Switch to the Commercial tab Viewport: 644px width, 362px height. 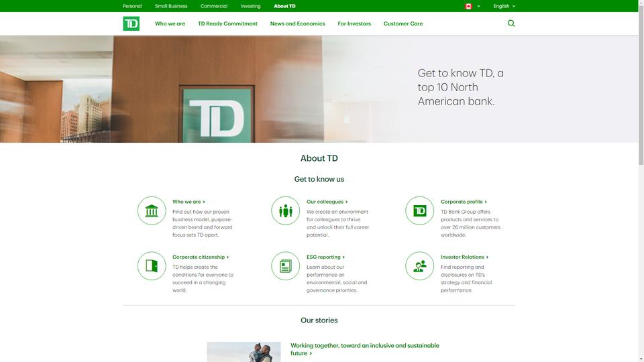click(x=214, y=6)
